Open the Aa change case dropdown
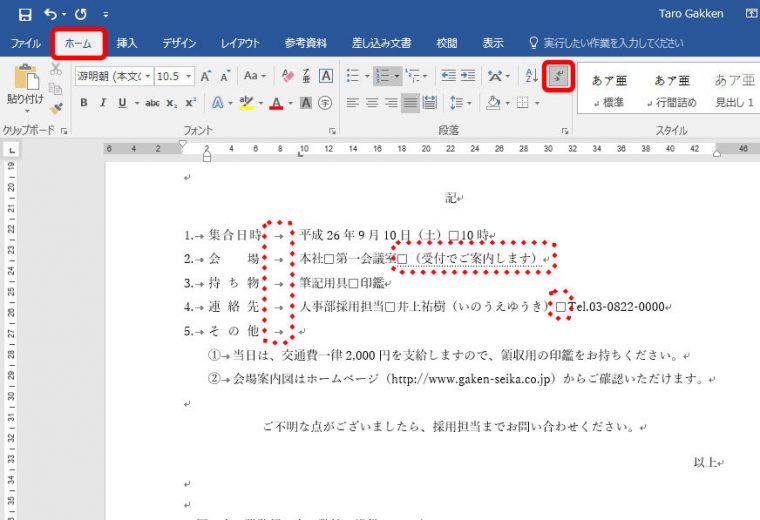This screenshot has width=760, height=520. click(x=254, y=76)
